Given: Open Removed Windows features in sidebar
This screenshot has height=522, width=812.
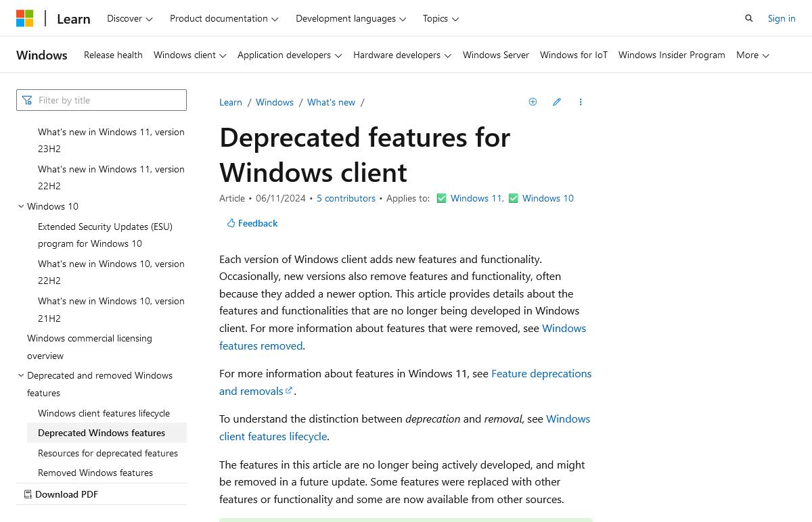Looking at the screenshot, I should (x=95, y=473).
